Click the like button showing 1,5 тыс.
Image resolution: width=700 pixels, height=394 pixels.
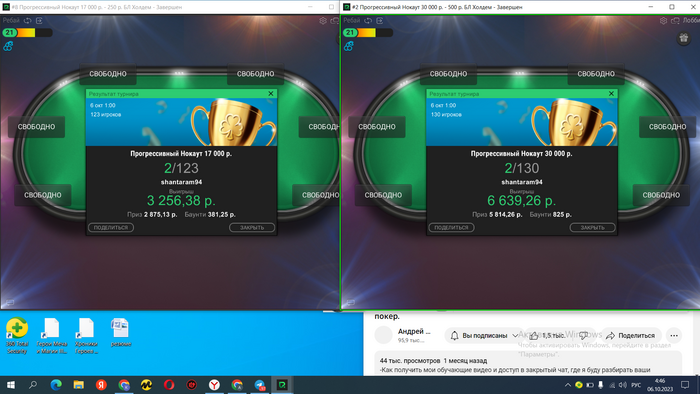pos(547,336)
